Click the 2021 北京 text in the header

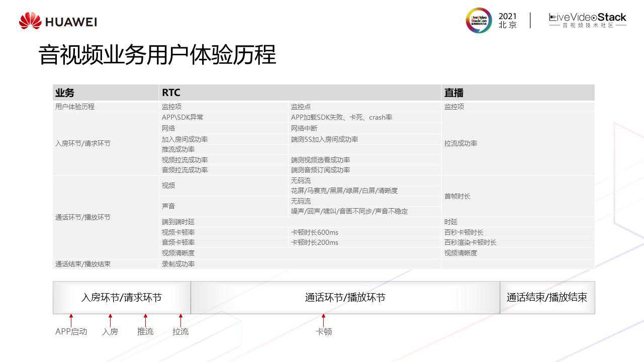pyautogui.click(x=507, y=21)
